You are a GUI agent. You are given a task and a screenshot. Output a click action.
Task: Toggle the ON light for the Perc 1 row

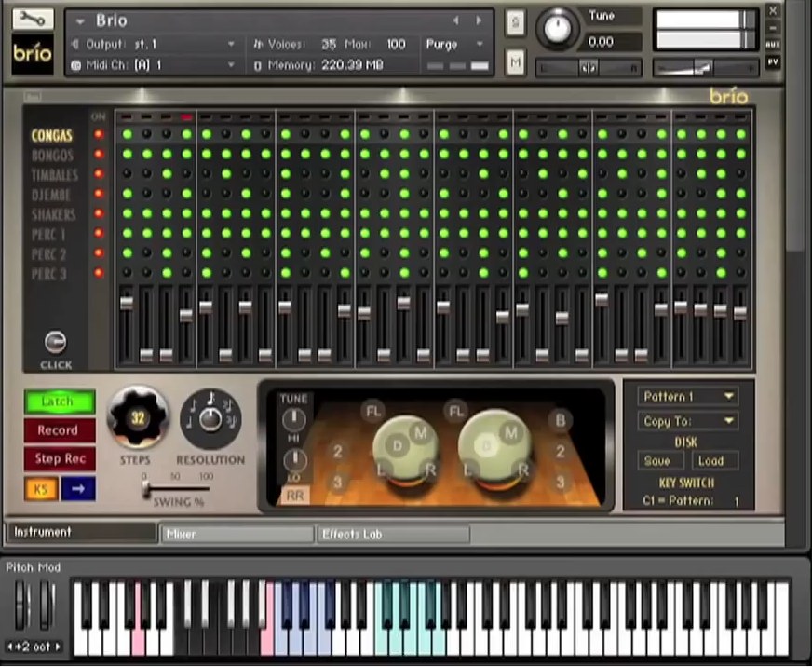(99, 233)
